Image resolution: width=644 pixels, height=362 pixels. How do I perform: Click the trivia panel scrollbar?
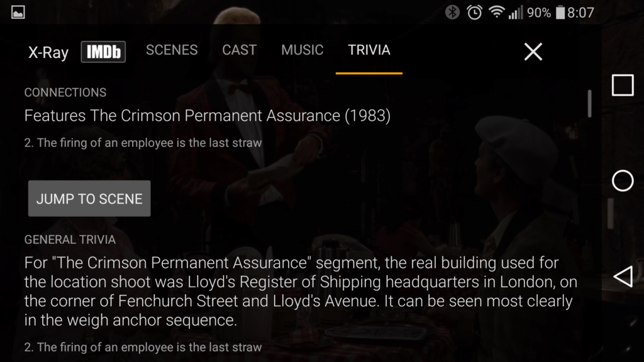coord(590,104)
